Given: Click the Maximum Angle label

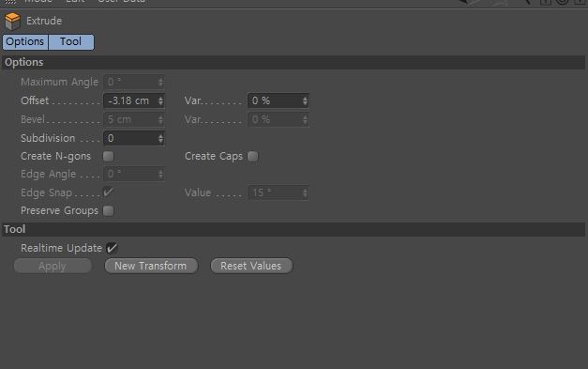Looking at the screenshot, I should pyautogui.click(x=60, y=83).
